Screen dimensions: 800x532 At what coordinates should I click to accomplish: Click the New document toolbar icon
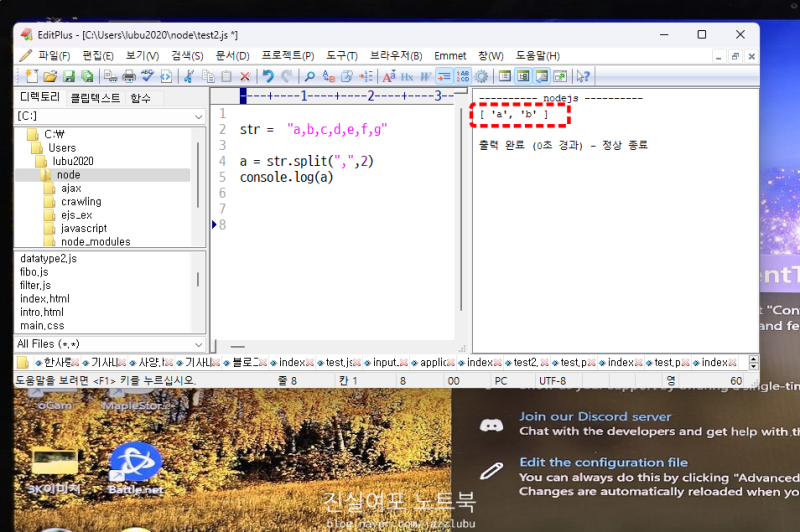click(32, 77)
